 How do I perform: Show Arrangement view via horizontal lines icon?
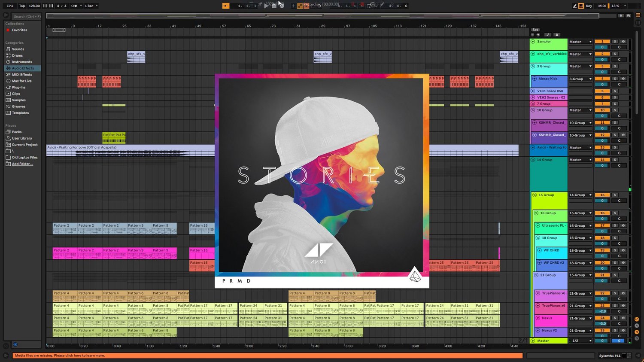(638, 15)
